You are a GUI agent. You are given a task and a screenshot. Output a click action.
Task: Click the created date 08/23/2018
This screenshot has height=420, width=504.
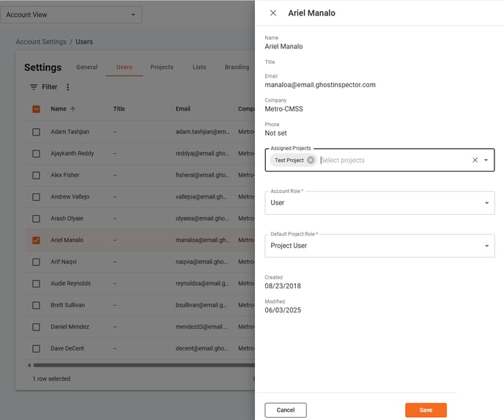click(x=283, y=286)
